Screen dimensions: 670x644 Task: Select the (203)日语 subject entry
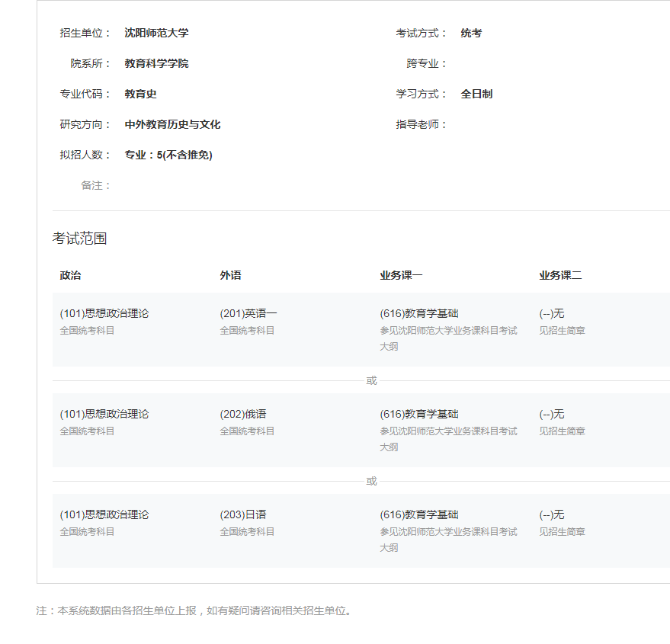pos(243,514)
